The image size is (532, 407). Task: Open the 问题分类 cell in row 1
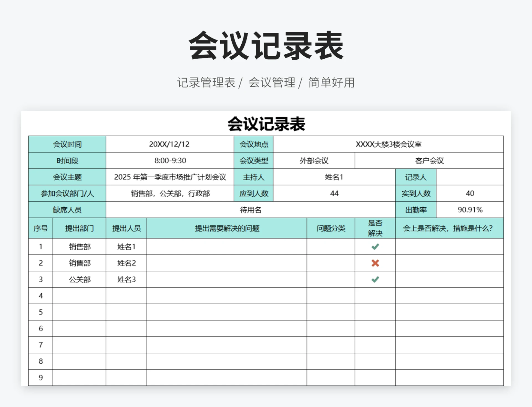331,247
